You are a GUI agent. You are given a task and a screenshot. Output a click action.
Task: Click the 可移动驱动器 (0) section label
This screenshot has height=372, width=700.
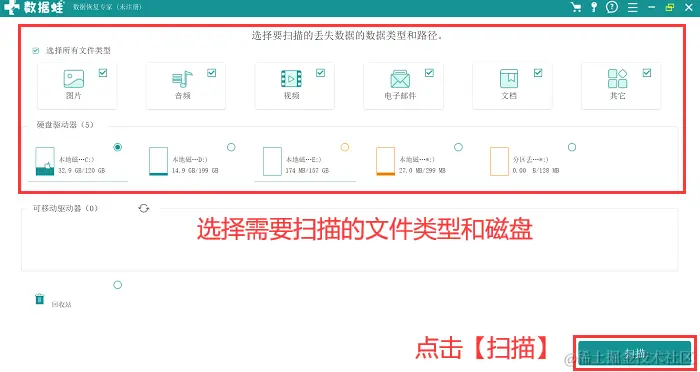tap(66, 208)
